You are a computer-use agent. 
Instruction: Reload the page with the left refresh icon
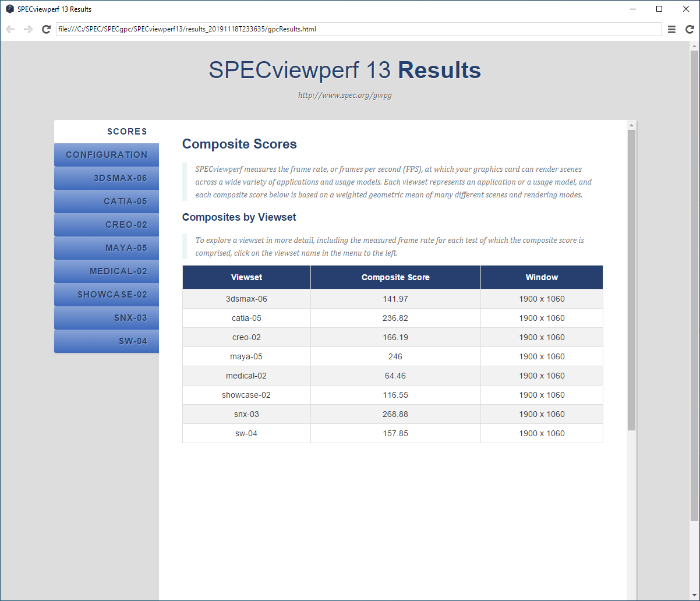coord(46,29)
